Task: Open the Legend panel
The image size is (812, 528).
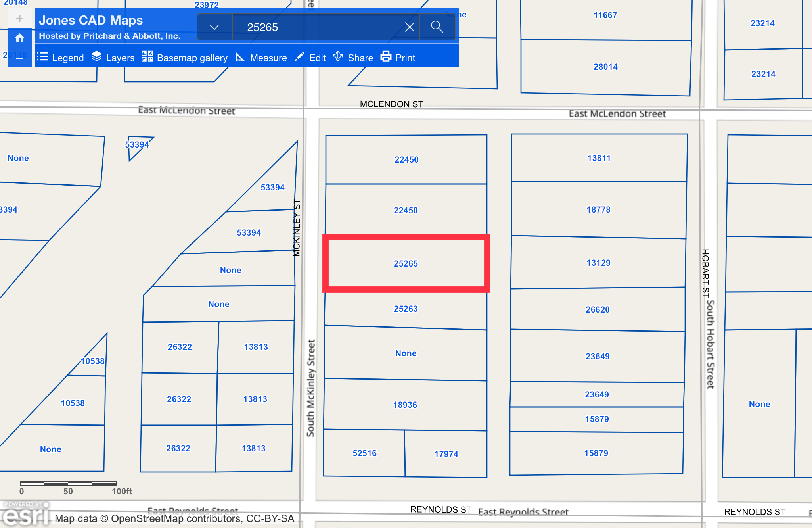Action: pyautogui.click(x=60, y=58)
